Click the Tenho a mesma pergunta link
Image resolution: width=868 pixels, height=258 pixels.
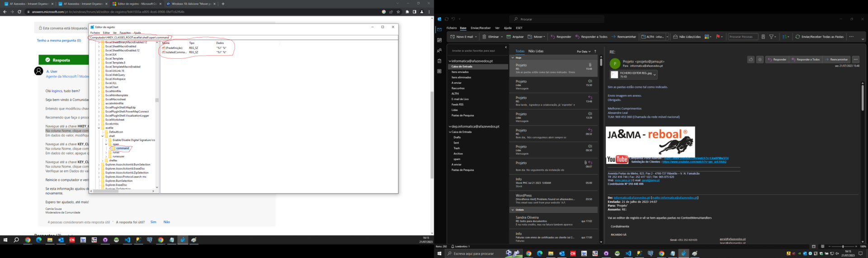[59, 40]
